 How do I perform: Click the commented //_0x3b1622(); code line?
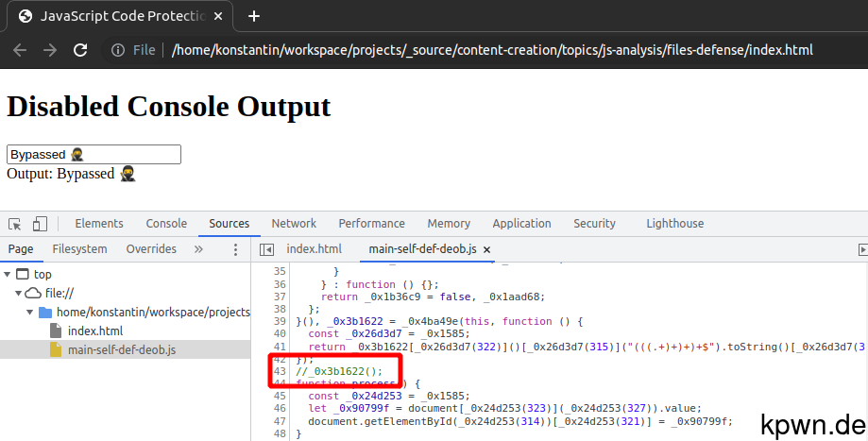[x=339, y=371]
